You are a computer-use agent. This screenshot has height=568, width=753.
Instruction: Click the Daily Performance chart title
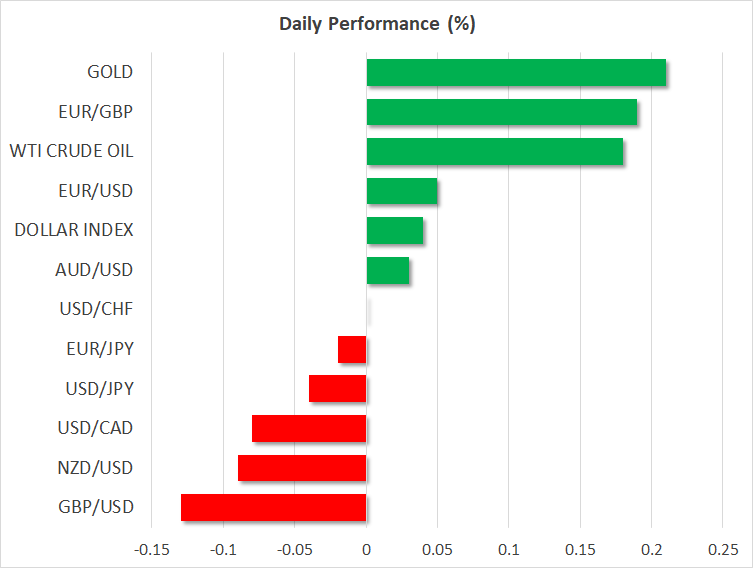coord(376,24)
